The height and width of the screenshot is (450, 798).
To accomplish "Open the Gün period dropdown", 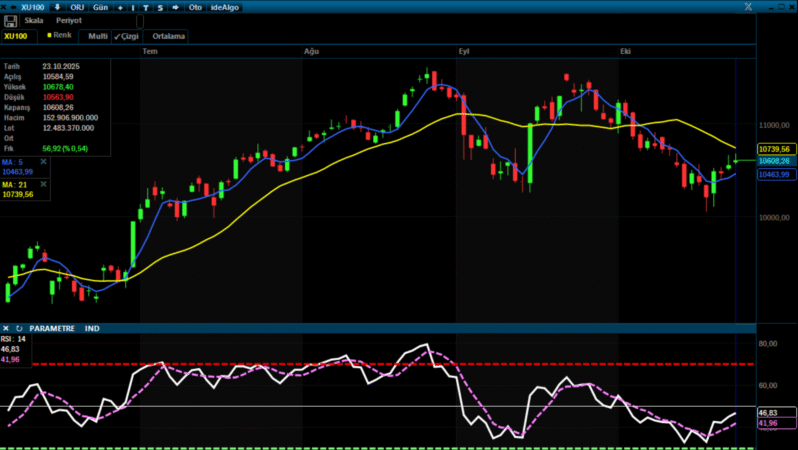I will 100,7.
